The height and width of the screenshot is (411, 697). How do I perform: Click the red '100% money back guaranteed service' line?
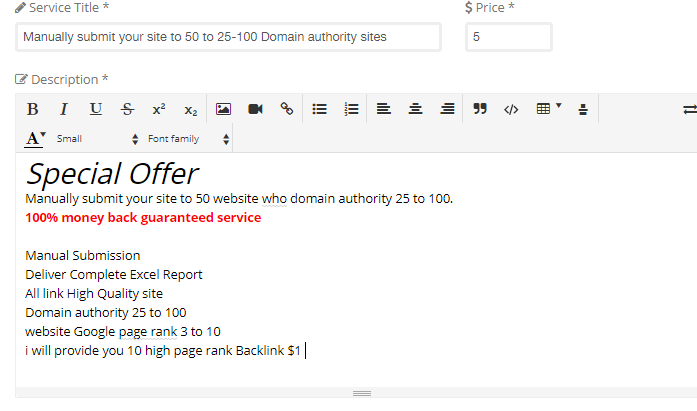pyautogui.click(x=143, y=217)
